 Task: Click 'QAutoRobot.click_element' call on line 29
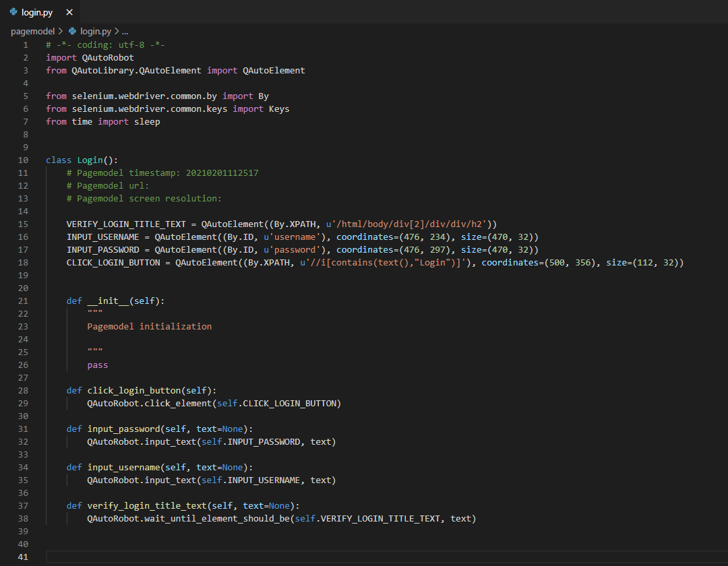(150, 404)
